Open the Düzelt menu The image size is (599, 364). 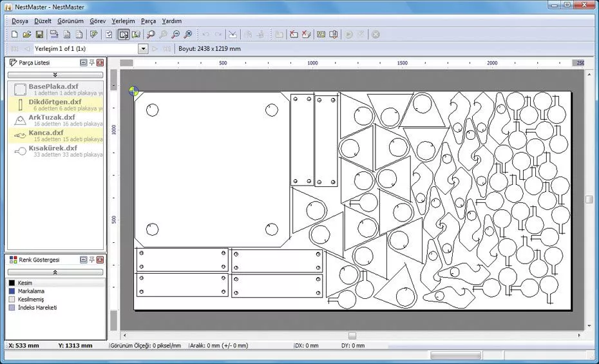click(x=43, y=21)
